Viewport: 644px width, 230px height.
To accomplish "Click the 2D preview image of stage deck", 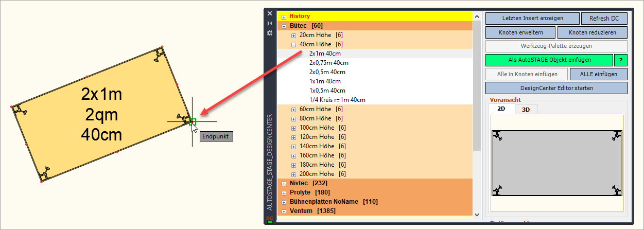I will click(x=556, y=163).
